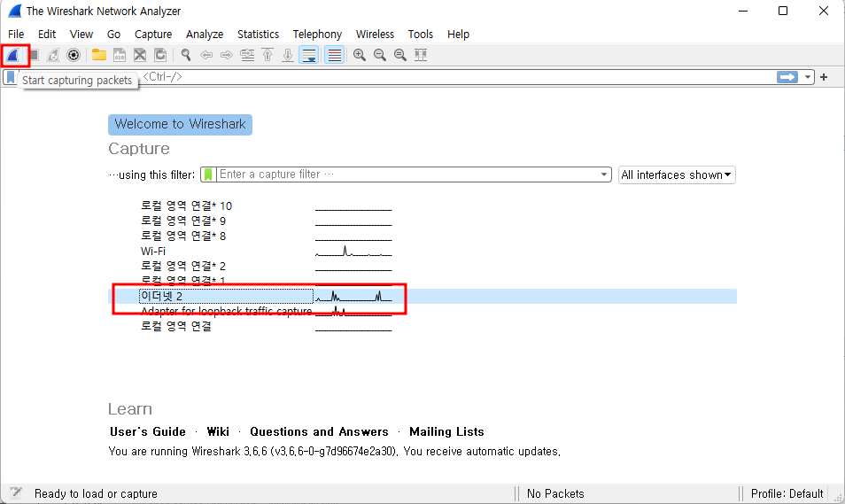Viewport: 845px width, 504px height.
Task: Click Ready to load or capture status
Action: point(96,493)
